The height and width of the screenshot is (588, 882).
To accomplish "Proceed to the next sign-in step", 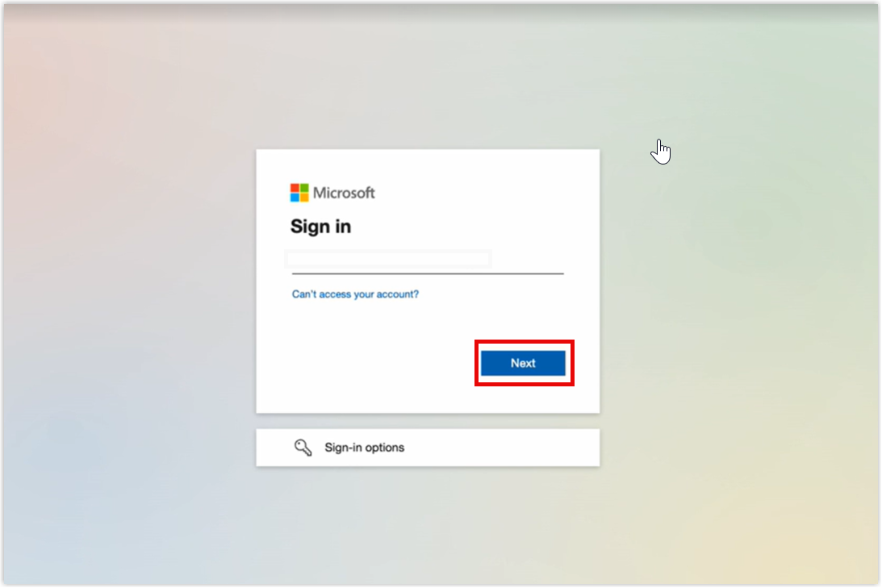I will point(523,363).
